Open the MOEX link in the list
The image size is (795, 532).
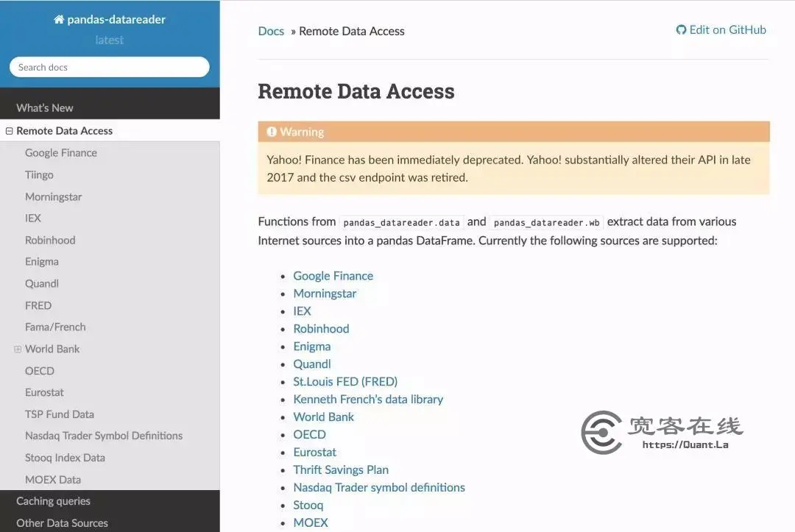point(311,523)
